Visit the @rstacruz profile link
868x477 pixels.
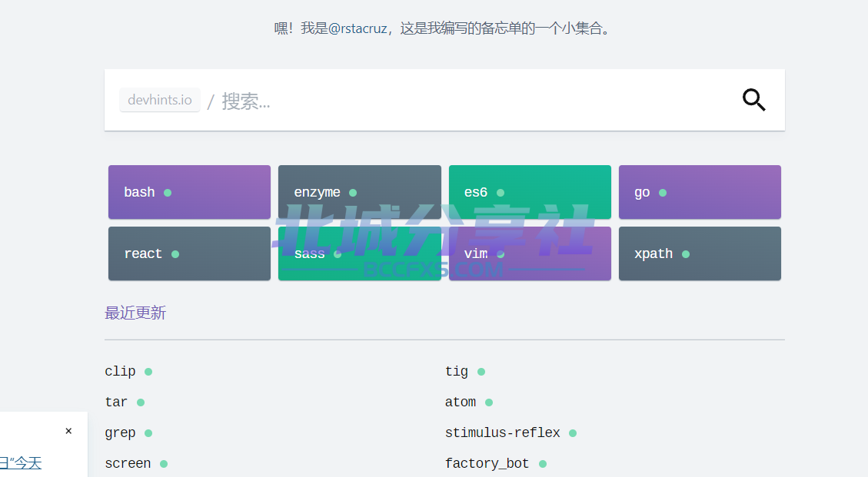tap(358, 28)
